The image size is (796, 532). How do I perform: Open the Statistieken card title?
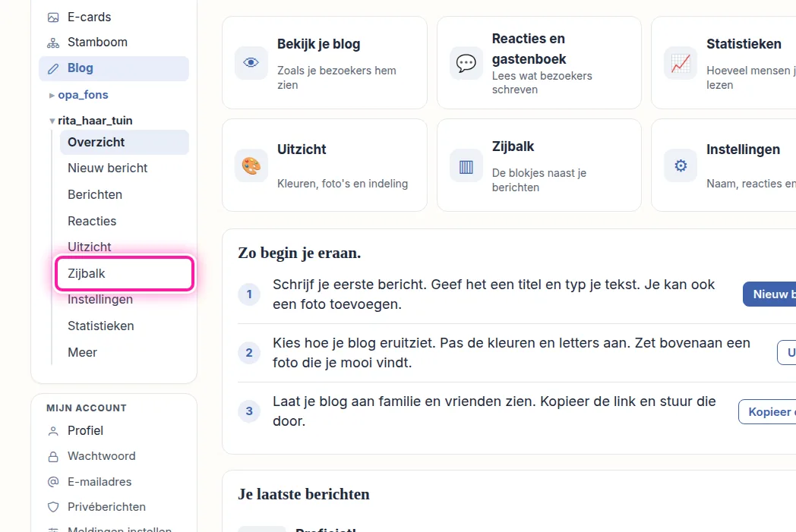pyautogui.click(x=744, y=44)
